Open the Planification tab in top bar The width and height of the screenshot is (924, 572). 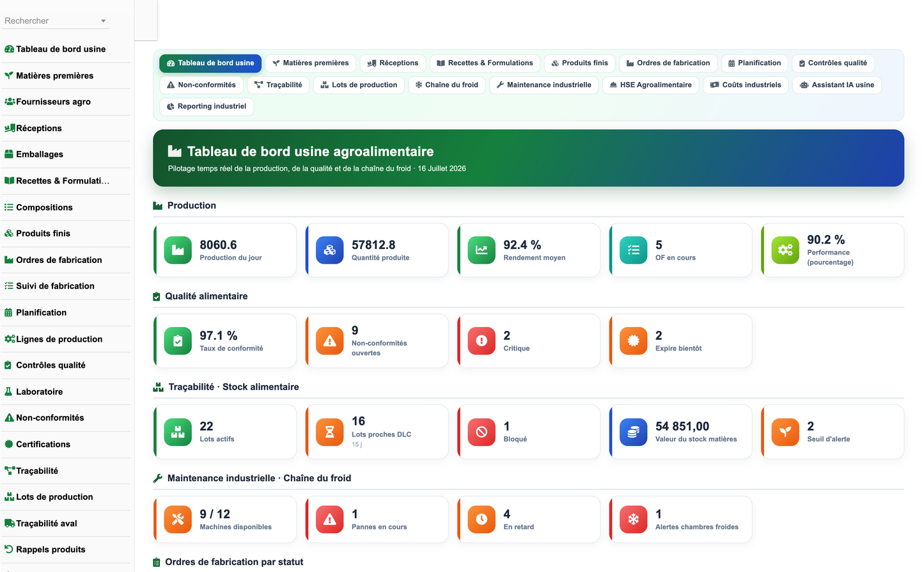click(755, 63)
